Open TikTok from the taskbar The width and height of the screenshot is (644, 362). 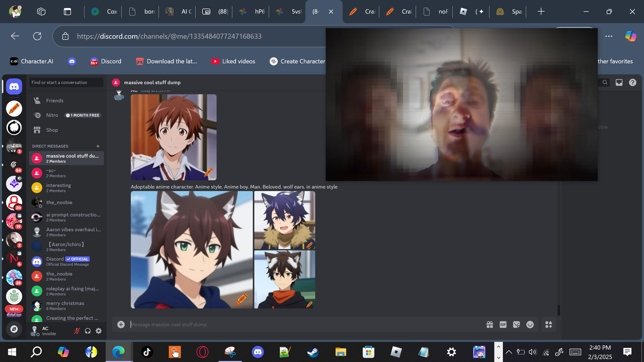147,352
